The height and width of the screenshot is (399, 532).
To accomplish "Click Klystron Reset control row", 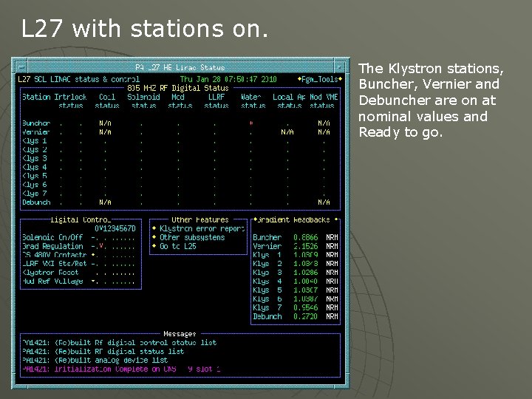I will 78,273.
